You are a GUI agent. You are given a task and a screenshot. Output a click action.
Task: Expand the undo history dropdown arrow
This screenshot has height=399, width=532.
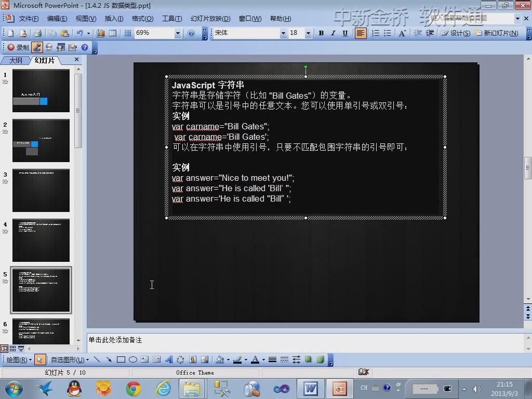88,33
